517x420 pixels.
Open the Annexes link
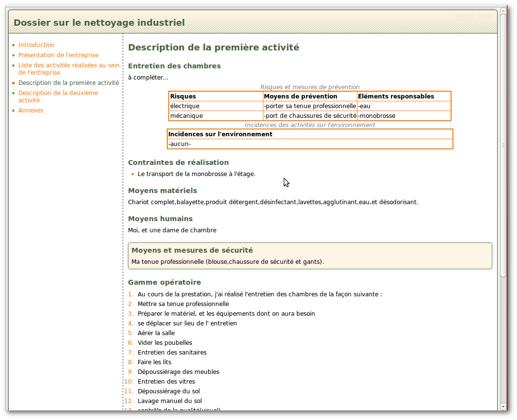click(x=31, y=111)
